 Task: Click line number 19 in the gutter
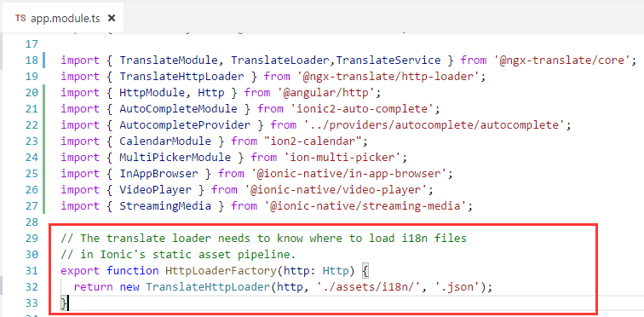pyautogui.click(x=32, y=77)
